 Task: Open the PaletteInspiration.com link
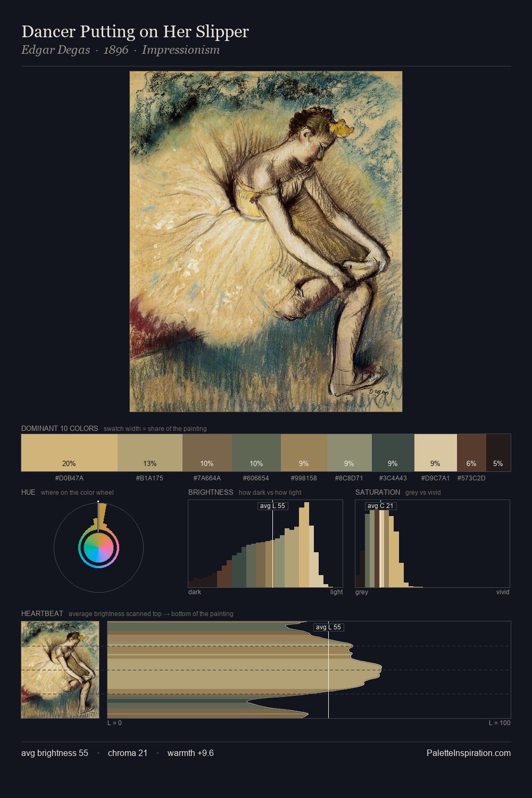pyautogui.click(x=469, y=753)
